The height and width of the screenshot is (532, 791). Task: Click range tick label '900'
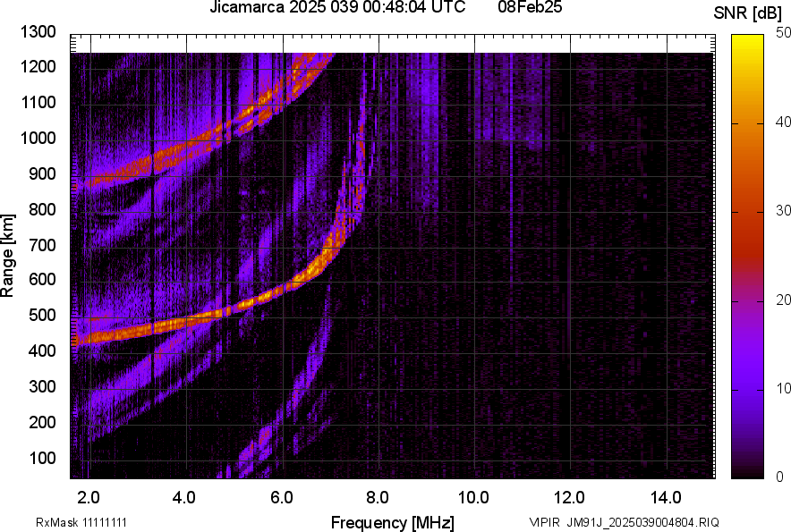coord(42,173)
